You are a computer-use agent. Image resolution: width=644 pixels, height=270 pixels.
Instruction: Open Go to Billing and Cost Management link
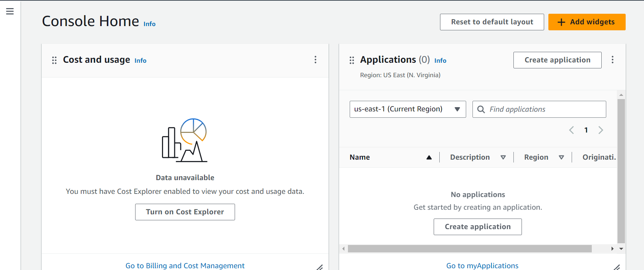pyautogui.click(x=185, y=265)
